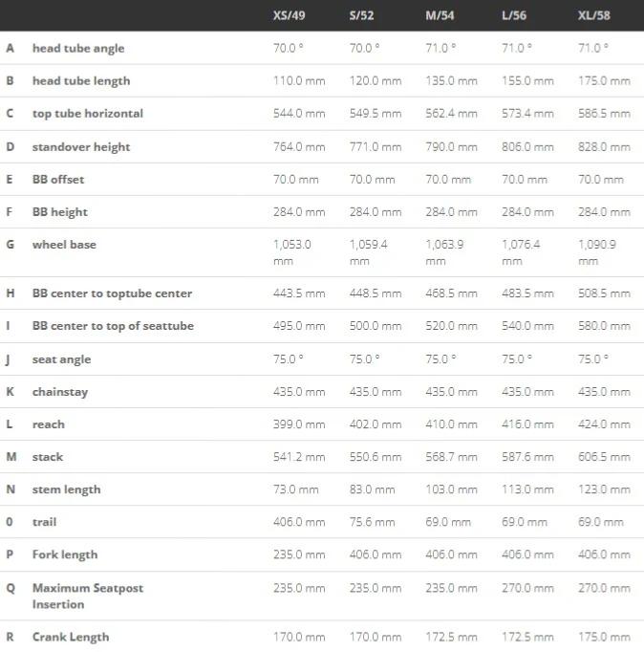Choose the L/56 size header
The width and height of the screenshot is (644, 652).
[514, 16]
